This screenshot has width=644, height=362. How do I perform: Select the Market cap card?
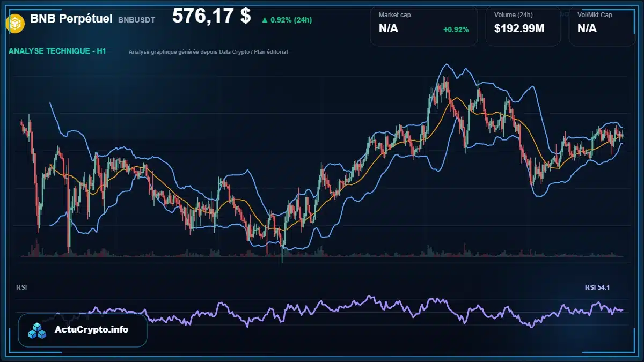424,26
